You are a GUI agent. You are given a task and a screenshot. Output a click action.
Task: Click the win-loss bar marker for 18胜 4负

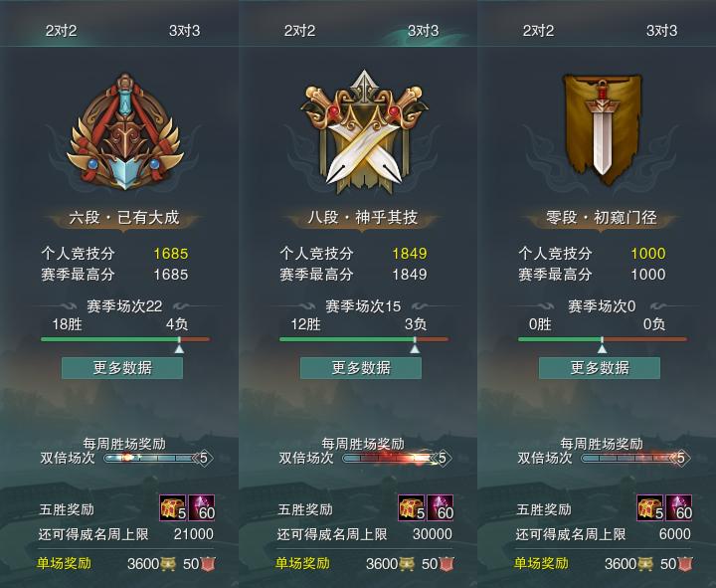pyautogui.click(x=179, y=346)
